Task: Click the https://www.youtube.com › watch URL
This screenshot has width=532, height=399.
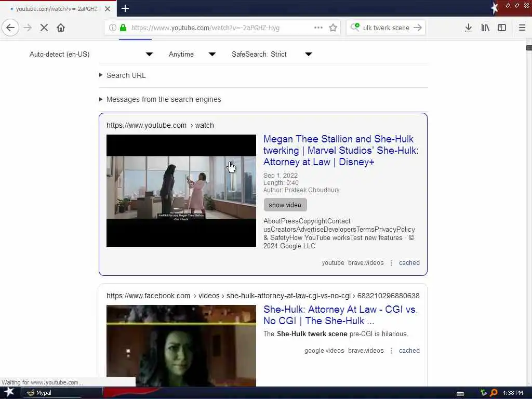Action: coord(160,125)
